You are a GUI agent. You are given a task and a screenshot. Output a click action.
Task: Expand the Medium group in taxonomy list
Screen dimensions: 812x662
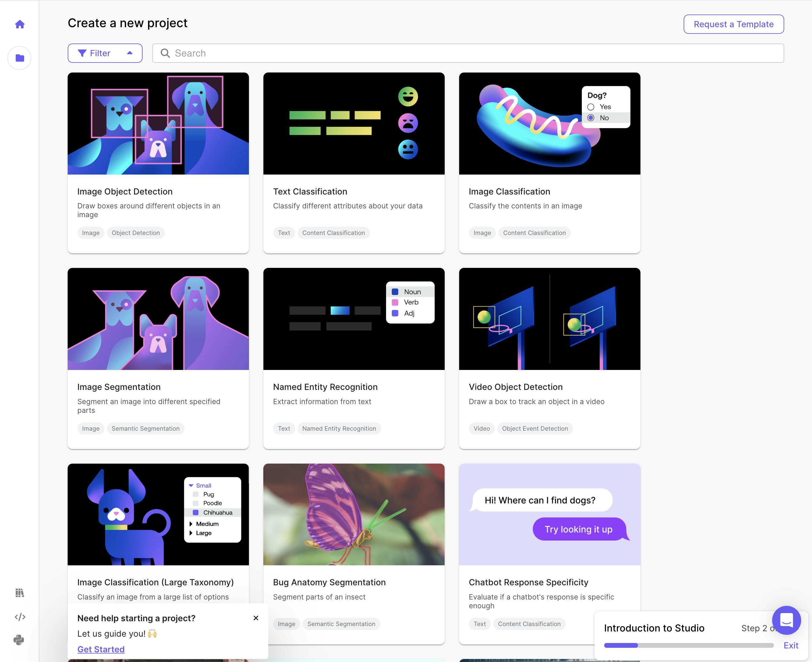click(x=191, y=524)
